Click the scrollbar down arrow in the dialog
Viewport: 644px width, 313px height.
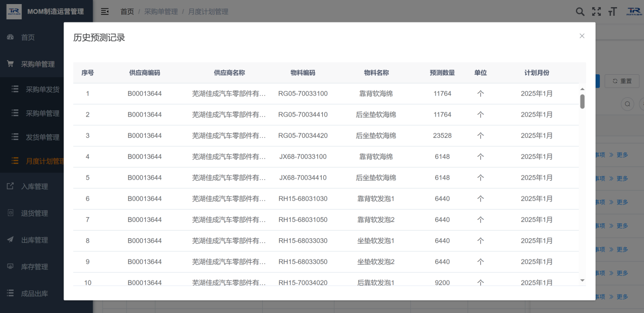(x=582, y=280)
